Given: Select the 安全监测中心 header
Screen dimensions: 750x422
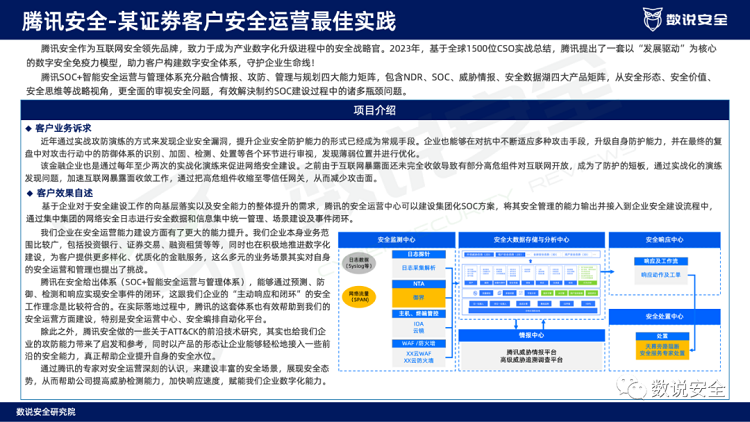Looking at the screenshot, I should [x=397, y=240].
